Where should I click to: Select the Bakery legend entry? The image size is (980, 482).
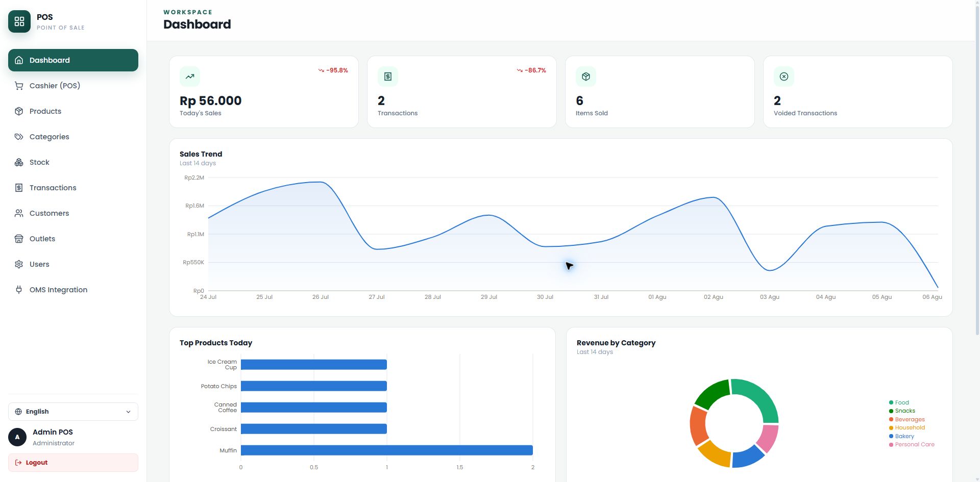pos(901,436)
